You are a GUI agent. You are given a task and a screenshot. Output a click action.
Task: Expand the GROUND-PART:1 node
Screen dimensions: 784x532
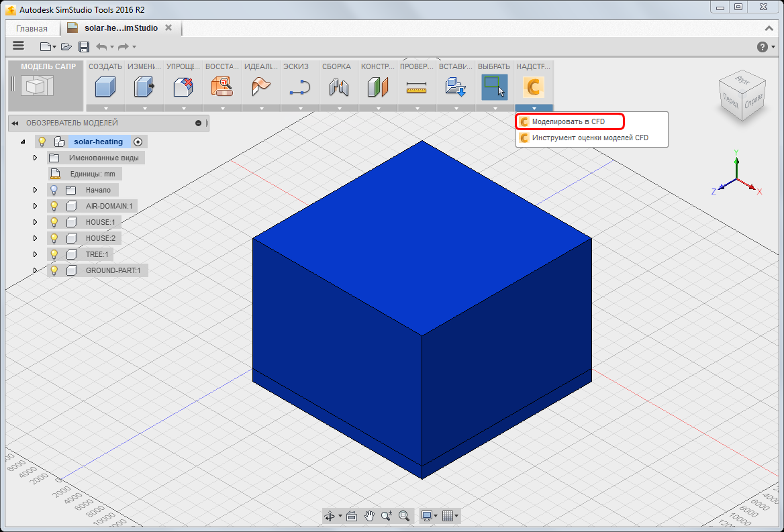pos(35,270)
